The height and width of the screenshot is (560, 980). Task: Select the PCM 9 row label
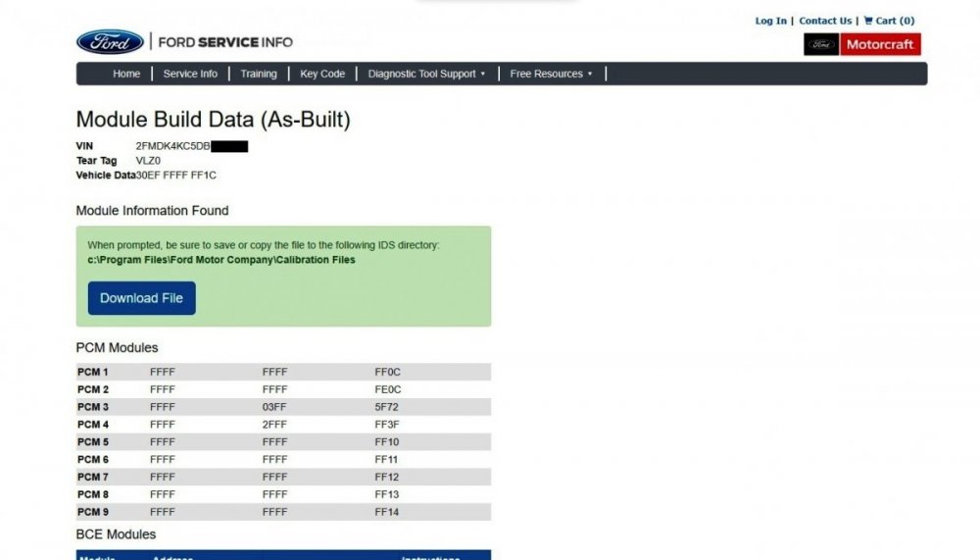coord(93,512)
